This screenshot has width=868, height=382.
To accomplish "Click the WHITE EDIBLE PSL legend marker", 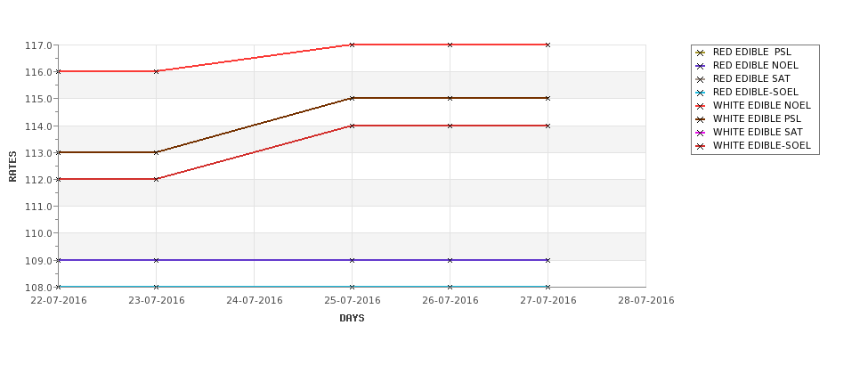I will click(x=701, y=119).
